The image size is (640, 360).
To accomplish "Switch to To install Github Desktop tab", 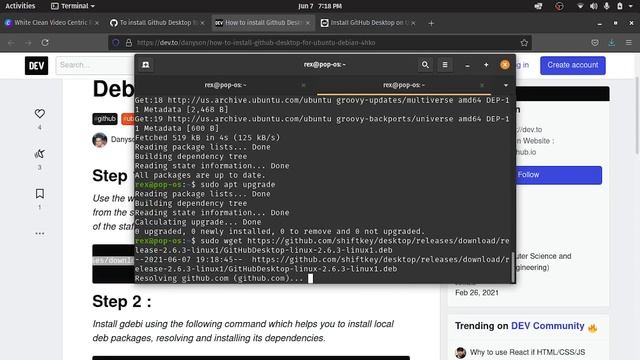I will click(156, 23).
